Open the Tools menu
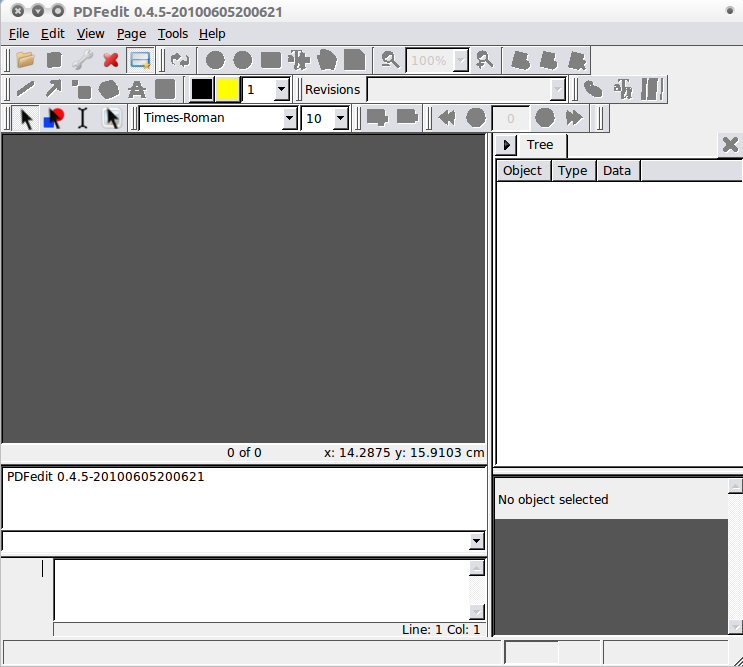Screen dimensions: 743x667 click(x=172, y=34)
